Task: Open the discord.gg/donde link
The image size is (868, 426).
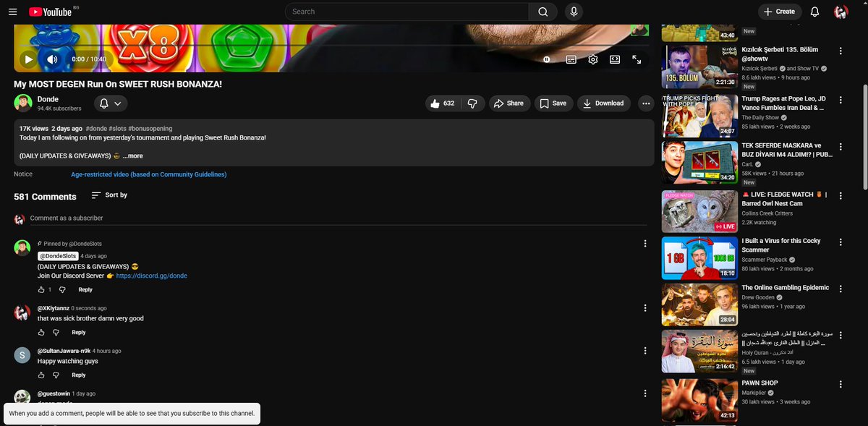Action: 151,276
